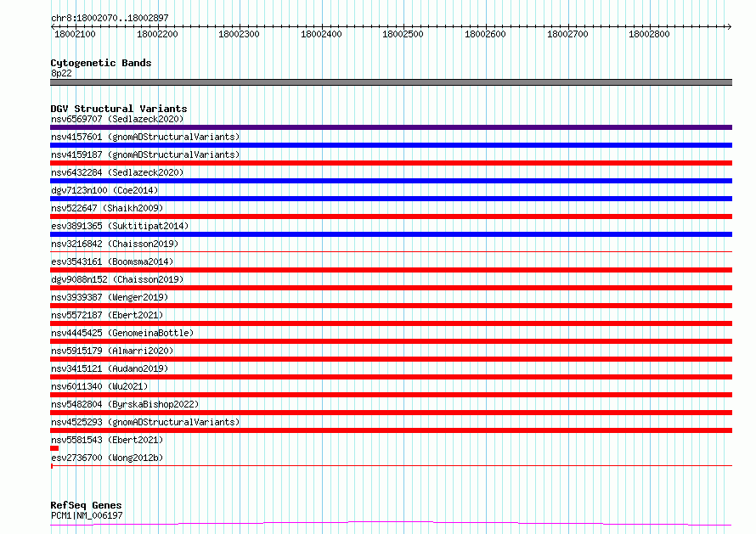Click ruler position 18002500 marker

403,34
